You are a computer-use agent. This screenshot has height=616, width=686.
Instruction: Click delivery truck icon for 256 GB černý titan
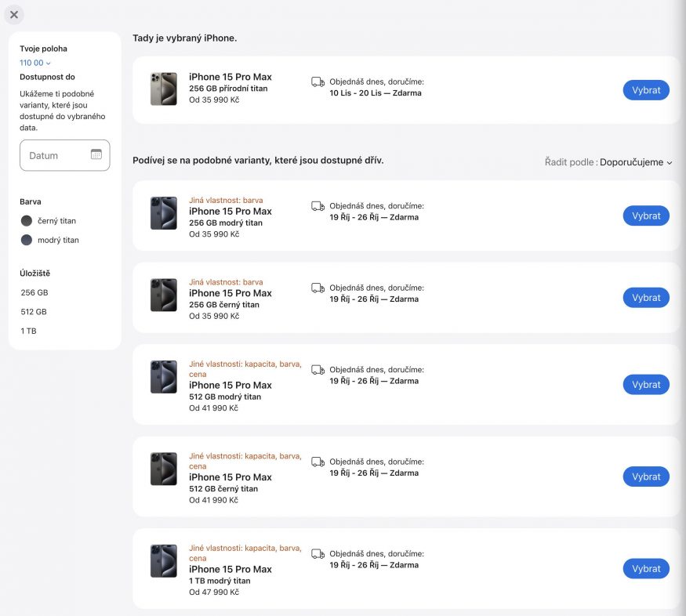coord(318,288)
